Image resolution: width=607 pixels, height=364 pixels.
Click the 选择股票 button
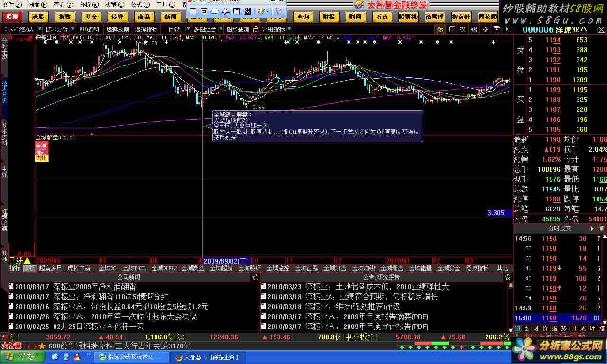point(117,29)
